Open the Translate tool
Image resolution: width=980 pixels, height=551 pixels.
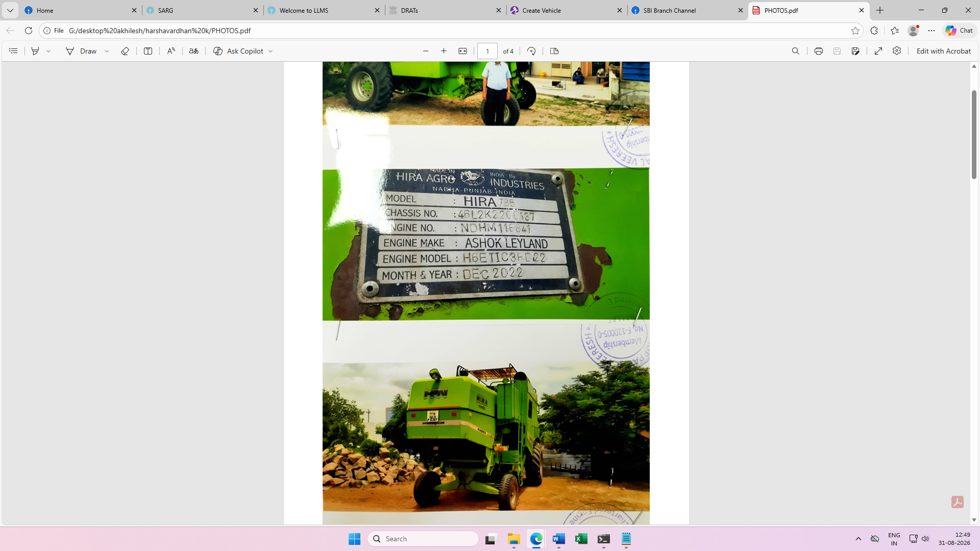click(194, 51)
